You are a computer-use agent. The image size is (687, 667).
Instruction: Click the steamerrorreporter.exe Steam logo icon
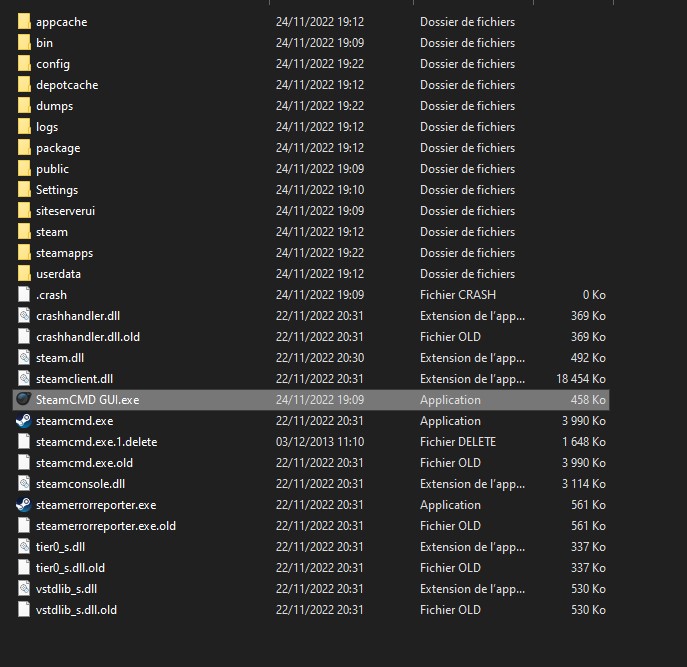point(24,504)
